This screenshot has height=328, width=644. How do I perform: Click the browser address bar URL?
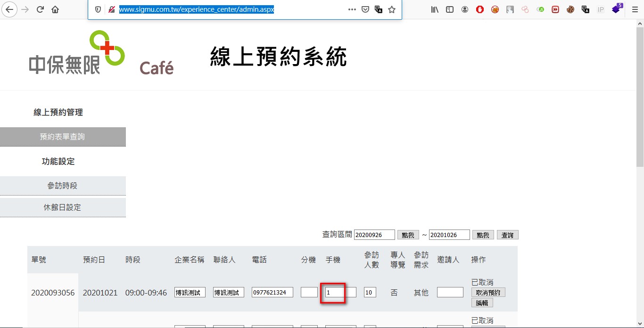pos(196,9)
